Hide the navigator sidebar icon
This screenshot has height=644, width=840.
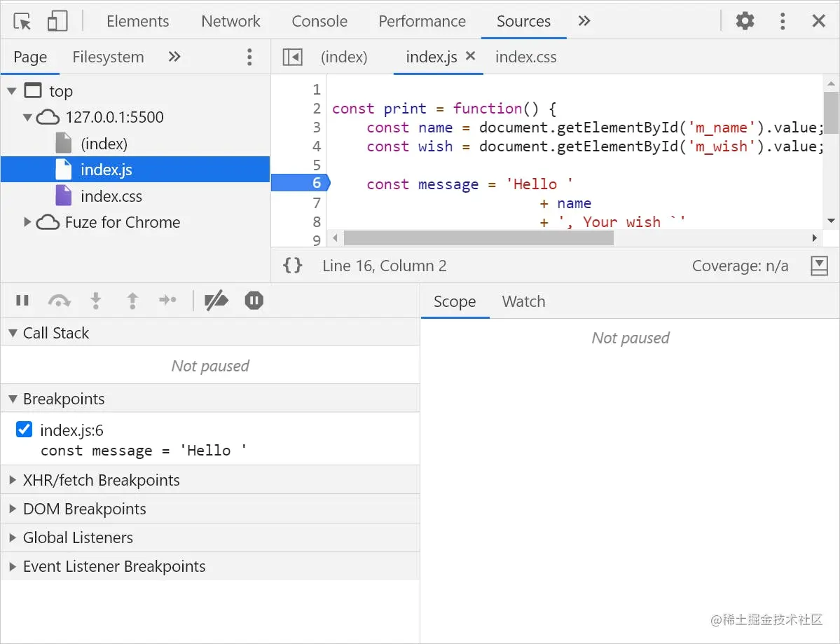click(293, 57)
